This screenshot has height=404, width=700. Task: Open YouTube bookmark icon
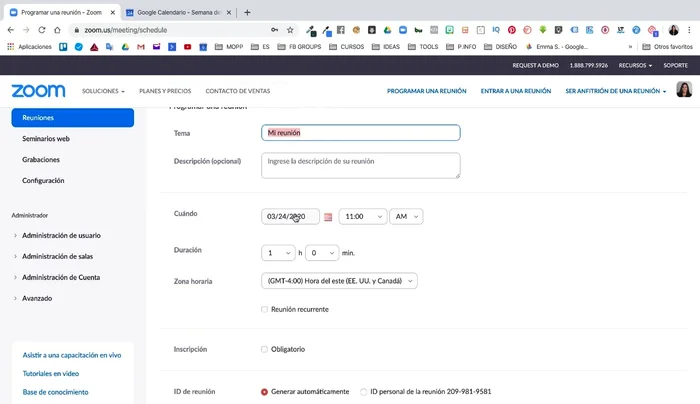tap(188, 46)
